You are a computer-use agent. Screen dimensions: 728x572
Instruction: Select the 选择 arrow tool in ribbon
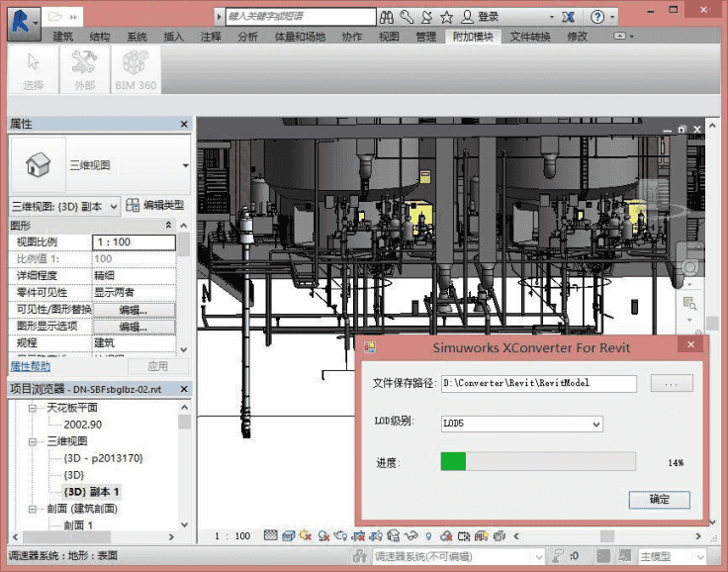pyautogui.click(x=34, y=69)
